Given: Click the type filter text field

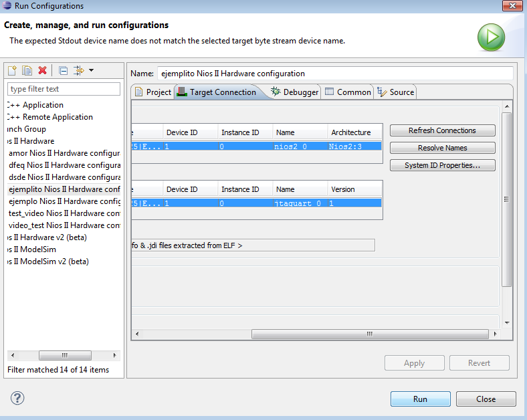Looking at the screenshot, I should 64,89.
